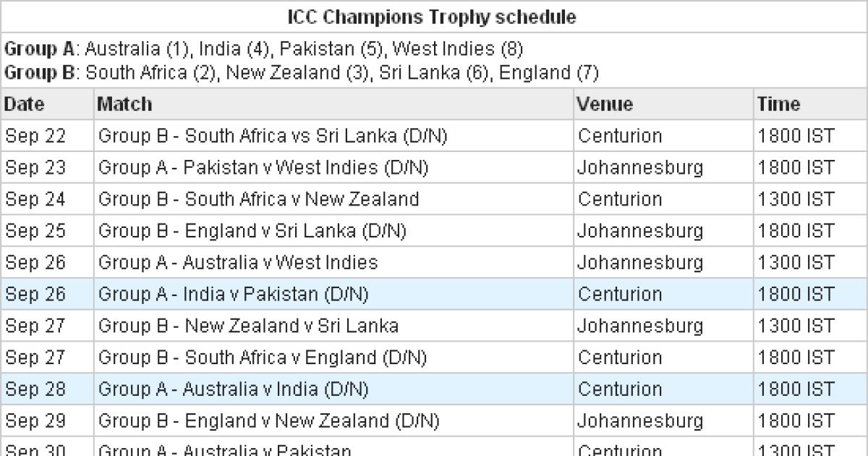The width and height of the screenshot is (868, 456).
Task: Select highlighted India v Pakistan match
Action: point(233,294)
